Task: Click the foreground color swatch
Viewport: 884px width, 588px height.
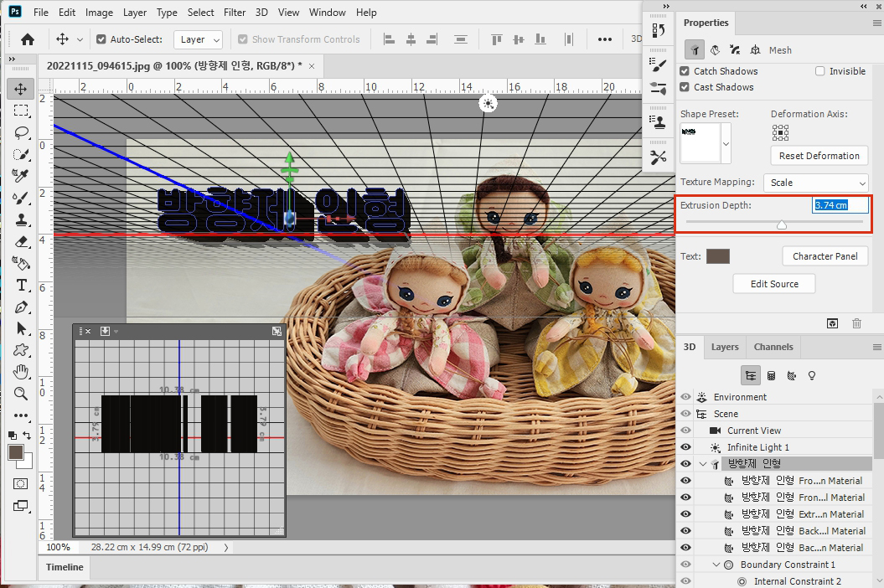Action: click(16, 452)
